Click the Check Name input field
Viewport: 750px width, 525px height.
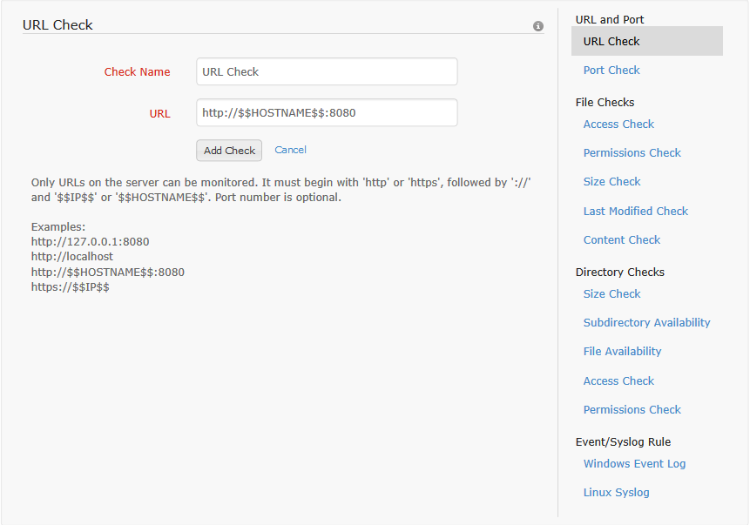pyautogui.click(x=326, y=72)
